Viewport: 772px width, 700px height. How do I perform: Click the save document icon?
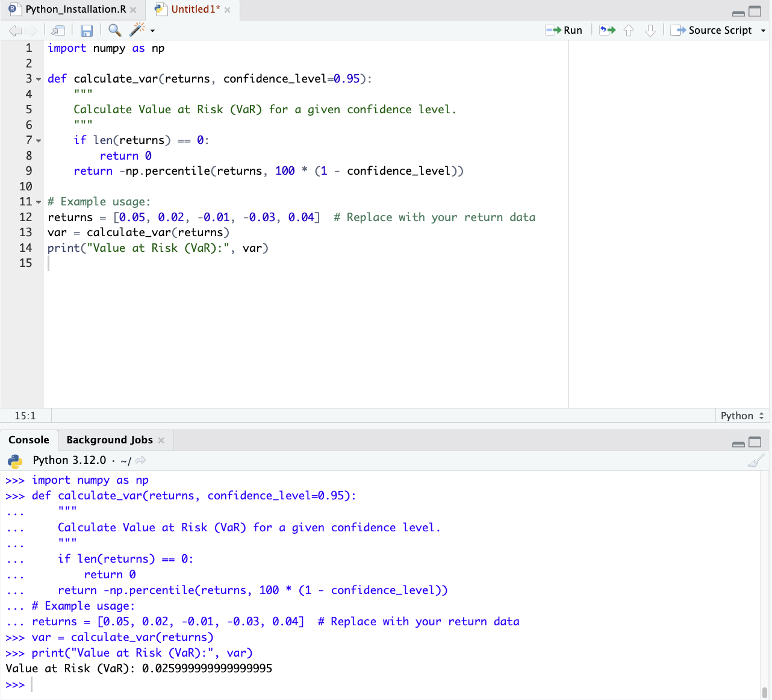tap(87, 31)
